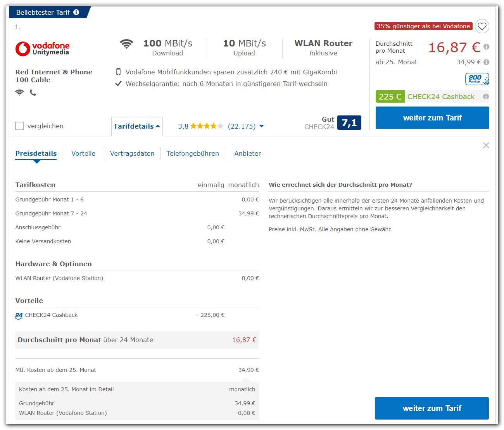Screen dimensions: 504x430
Task: Click info icon beside 34,99 € price
Action: click(486, 62)
